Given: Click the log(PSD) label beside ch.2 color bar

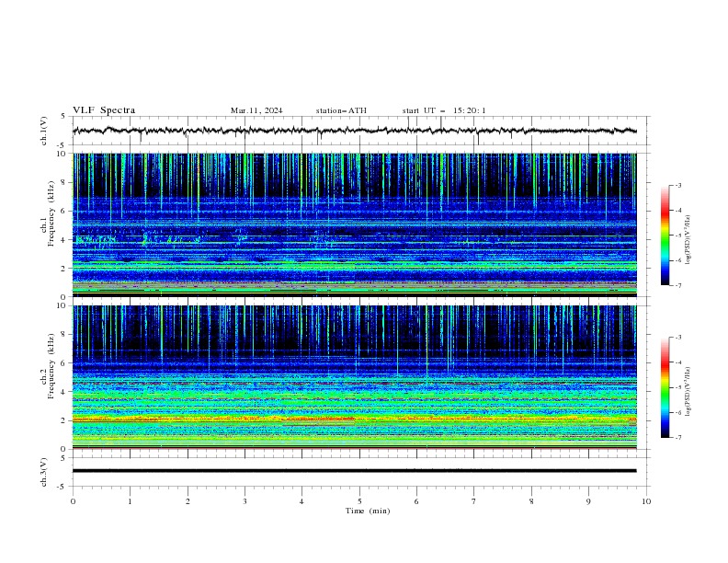Looking at the screenshot, I should pyautogui.click(x=688, y=392).
